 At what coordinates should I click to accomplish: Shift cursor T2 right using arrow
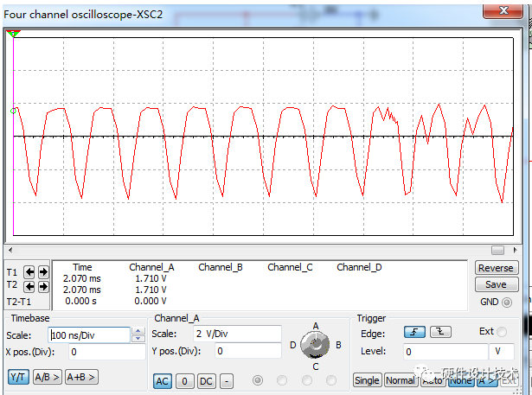pos(43,287)
